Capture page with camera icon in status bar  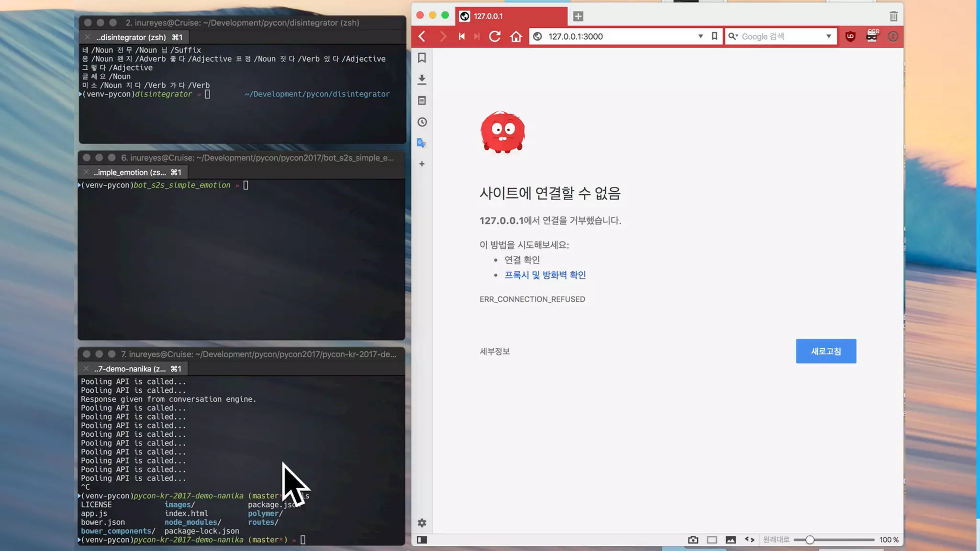point(693,540)
